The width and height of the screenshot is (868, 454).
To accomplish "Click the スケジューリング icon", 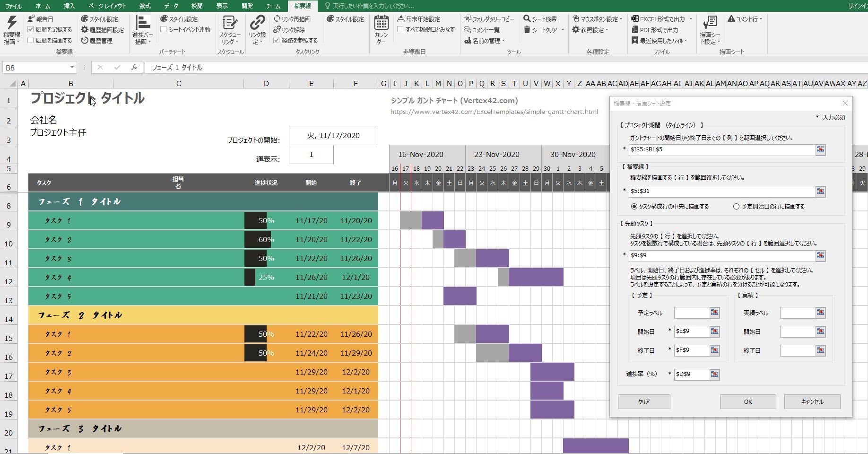I will pos(230,23).
